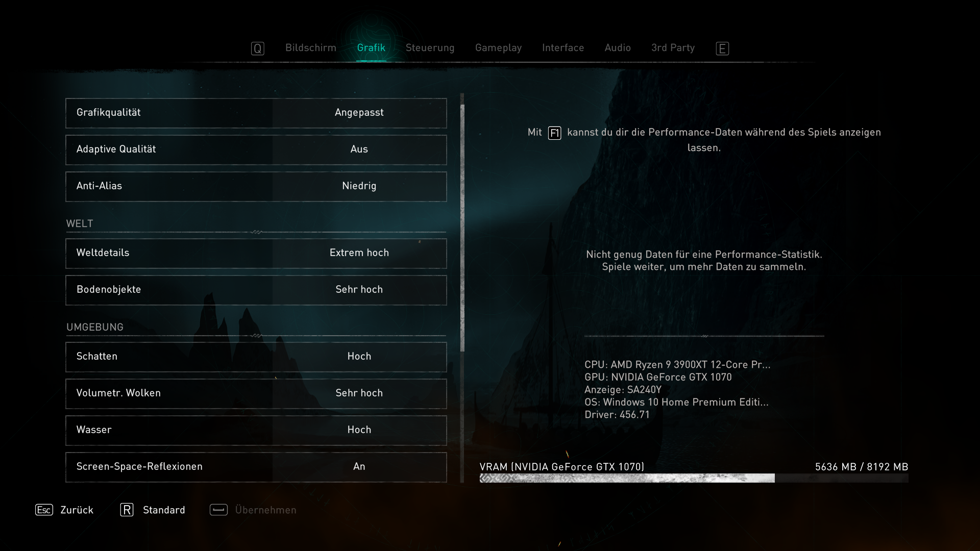Change the Anti-Alias level
The width and height of the screenshot is (980, 551).
359,186
